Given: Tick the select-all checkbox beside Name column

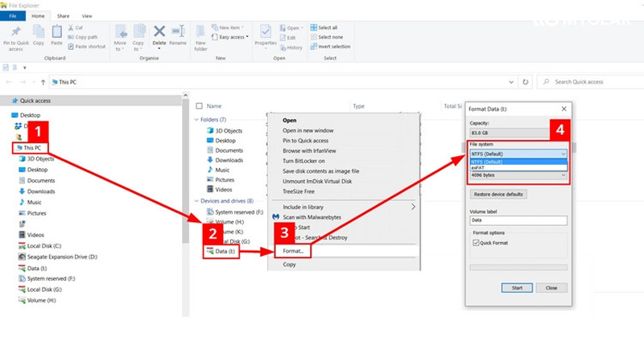Looking at the screenshot, I should click(x=199, y=105).
